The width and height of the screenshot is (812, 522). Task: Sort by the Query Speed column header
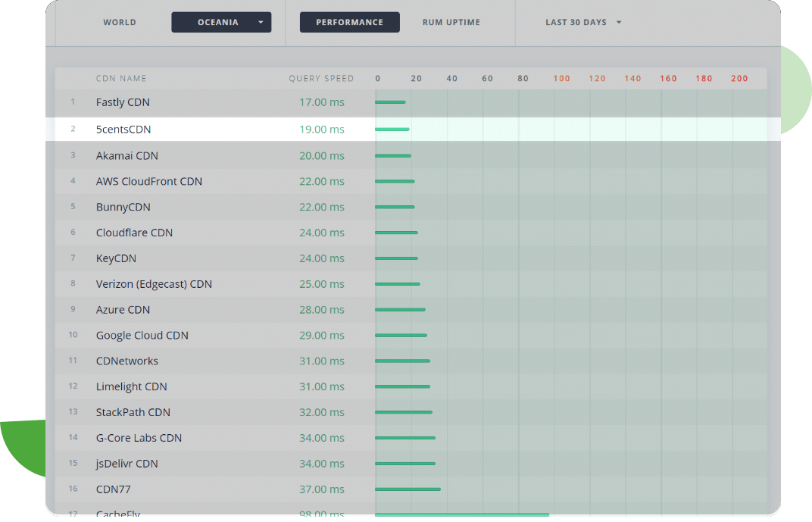tap(321, 79)
